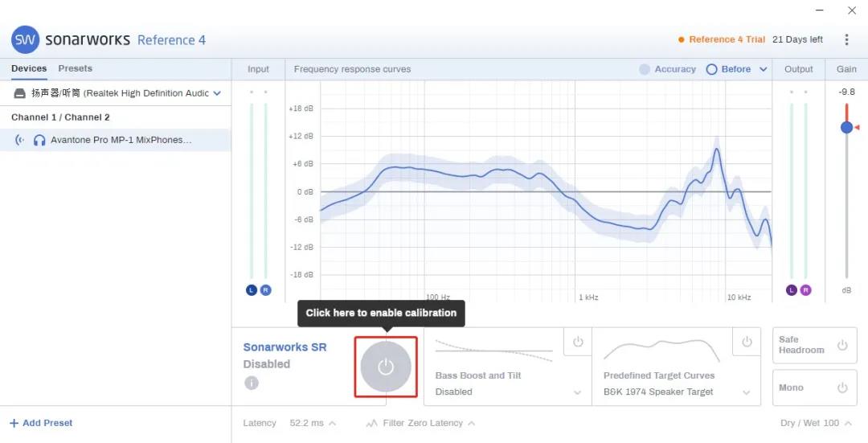This screenshot has width=868, height=443.
Task: Click the 21 Days left label
Action: pyautogui.click(x=798, y=39)
